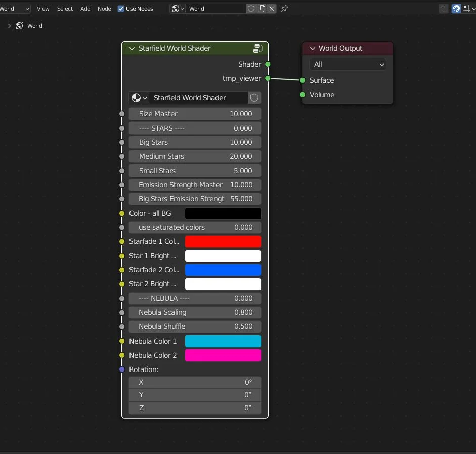Screen dimensions: 476x454
Task: Click the shield icon beside Starfield World Shader name
Action: tap(254, 98)
